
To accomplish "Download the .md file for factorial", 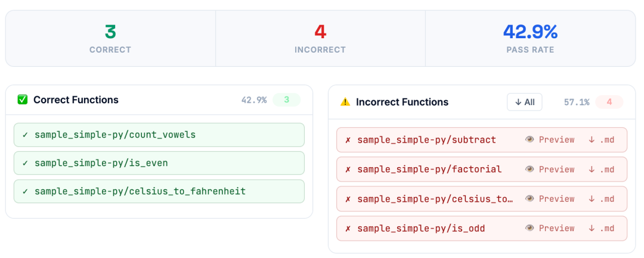I will click(x=601, y=169).
